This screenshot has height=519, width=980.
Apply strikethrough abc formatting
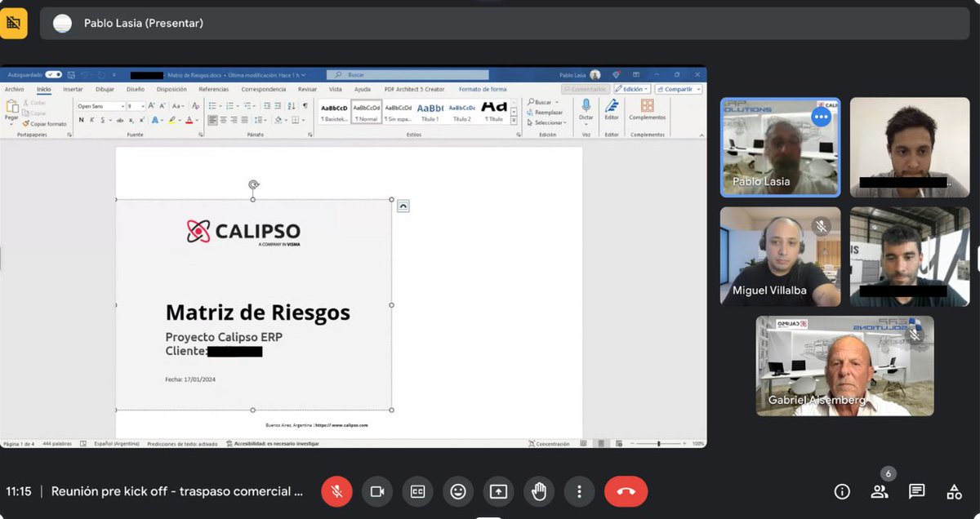(119, 120)
